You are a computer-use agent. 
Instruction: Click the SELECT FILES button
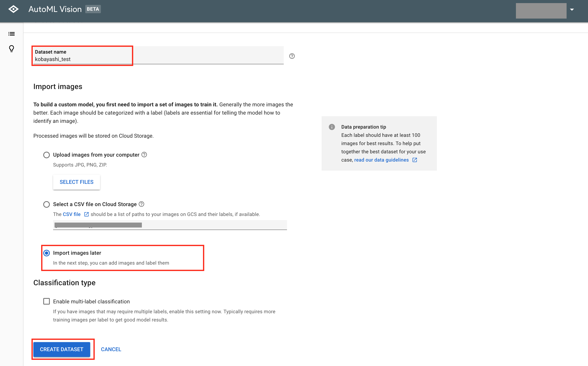[76, 182]
